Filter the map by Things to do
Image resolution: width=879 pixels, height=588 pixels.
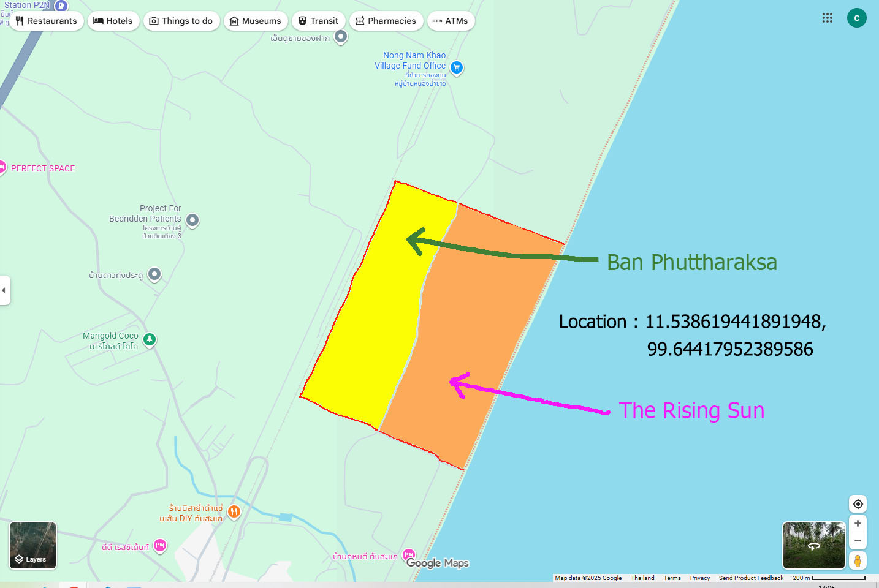(181, 21)
